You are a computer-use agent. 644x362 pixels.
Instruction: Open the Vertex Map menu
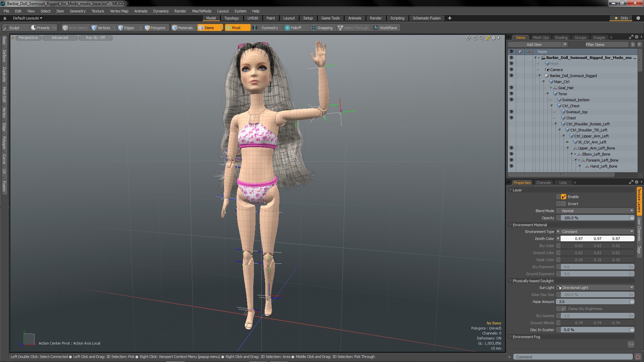(119, 11)
